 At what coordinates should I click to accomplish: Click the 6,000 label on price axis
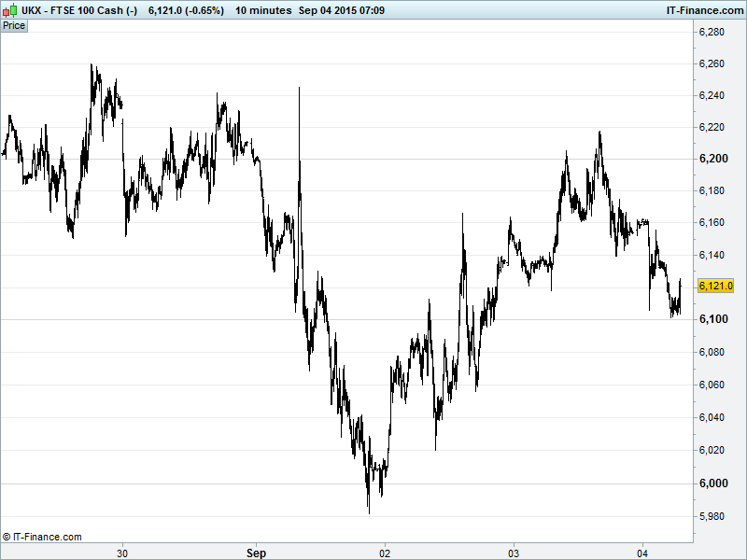712,483
